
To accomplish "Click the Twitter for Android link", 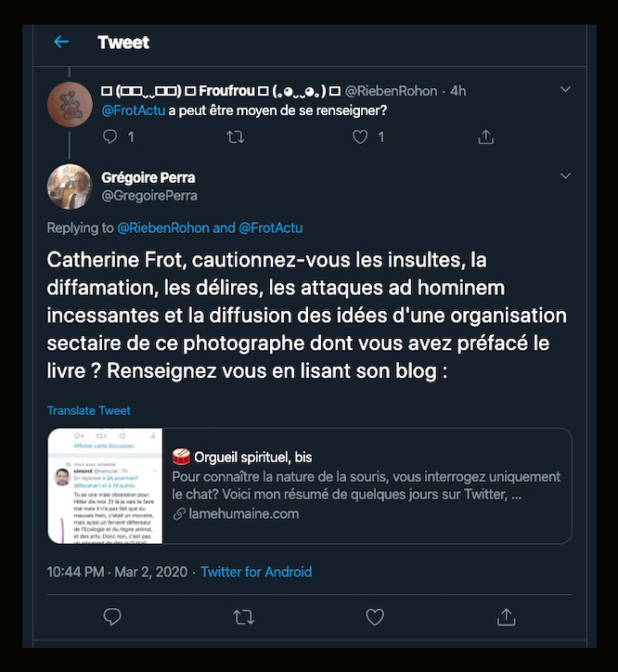I will click(x=256, y=572).
